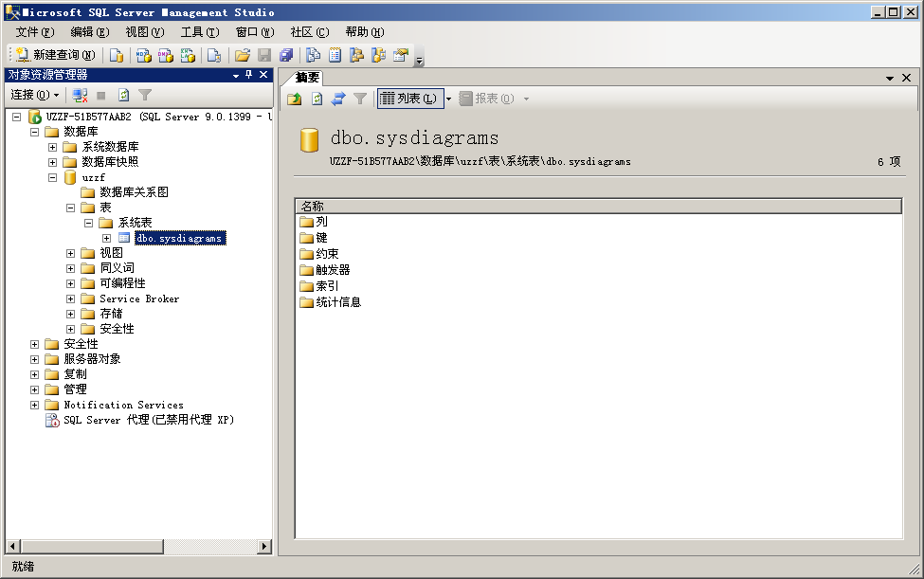The width and height of the screenshot is (924, 579).
Task: Click the Object Explorer scroll right arrow
Action: (264, 546)
